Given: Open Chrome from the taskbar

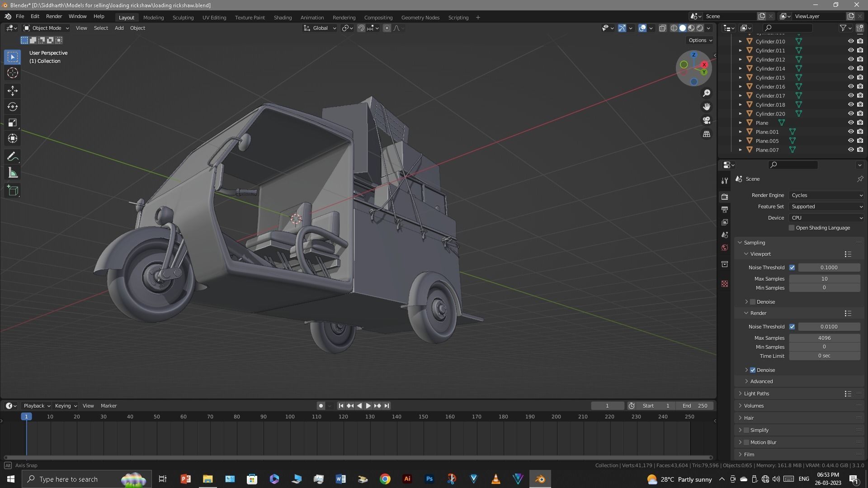Looking at the screenshot, I should (x=385, y=479).
